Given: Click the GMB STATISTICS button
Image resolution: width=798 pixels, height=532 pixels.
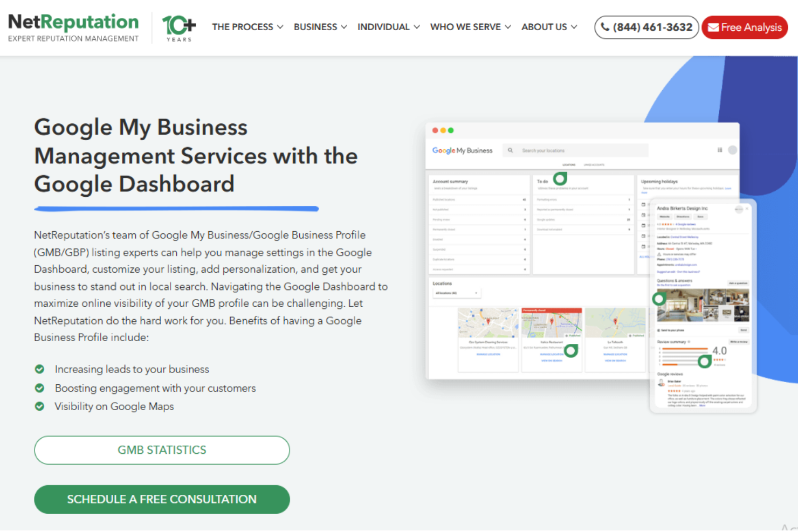Looking at the screenshot, I should [x=162, y=450].
